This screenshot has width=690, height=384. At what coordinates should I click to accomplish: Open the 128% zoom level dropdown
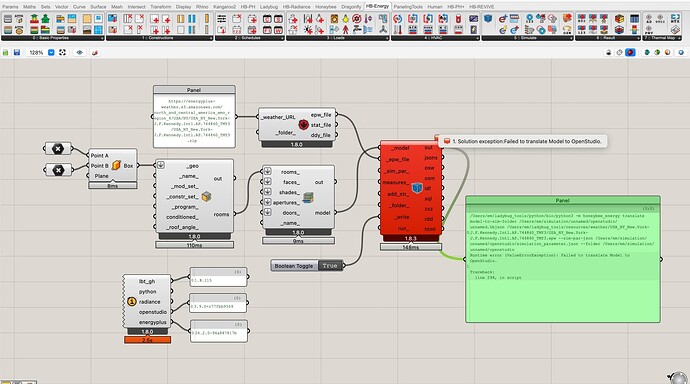click(x=51, y=52)
